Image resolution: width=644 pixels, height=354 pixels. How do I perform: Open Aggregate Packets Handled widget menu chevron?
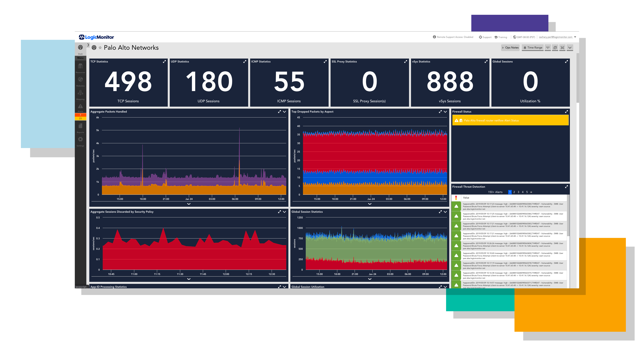click(284, 112)
